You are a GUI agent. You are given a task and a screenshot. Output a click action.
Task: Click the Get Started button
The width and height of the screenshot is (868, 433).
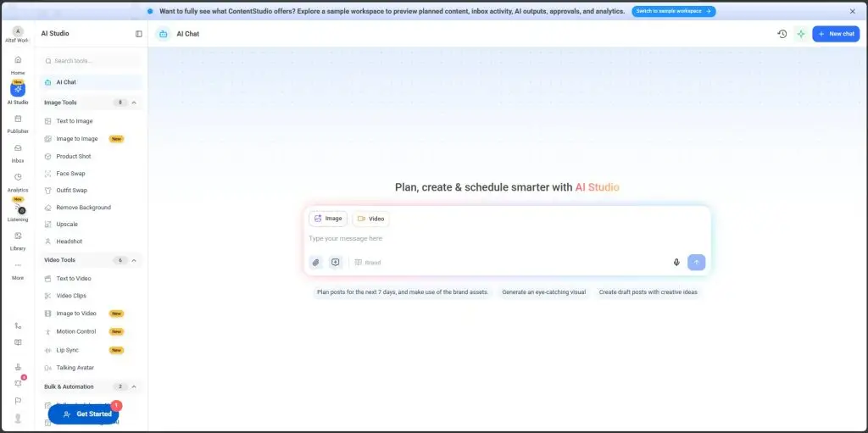point(83,414)
